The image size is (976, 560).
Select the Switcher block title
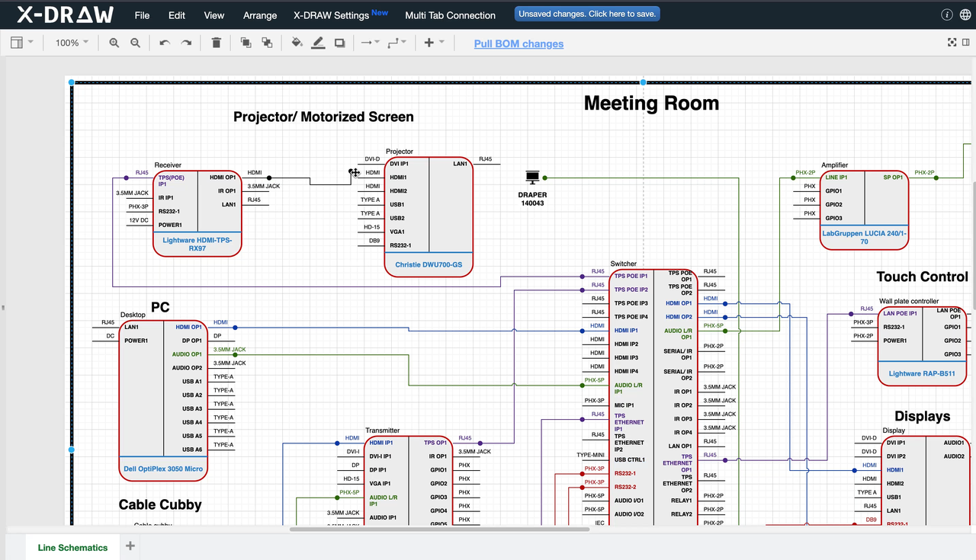623,264
